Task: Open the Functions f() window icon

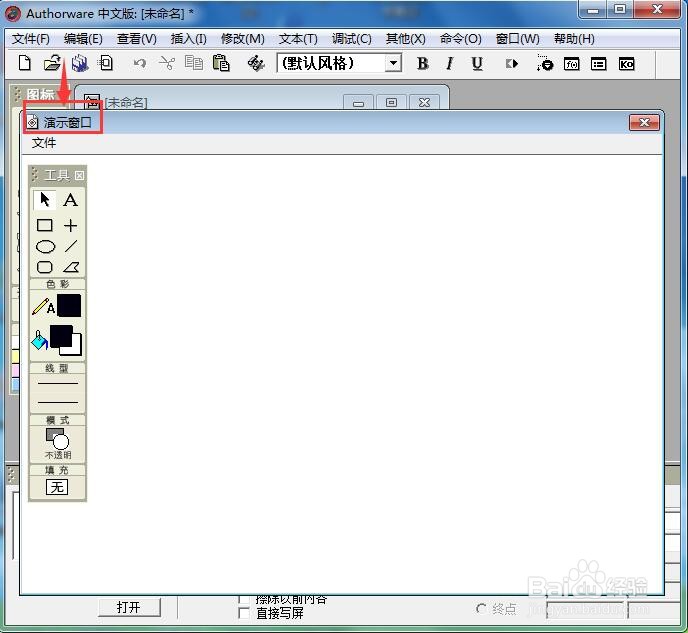Action: point(571,64)
